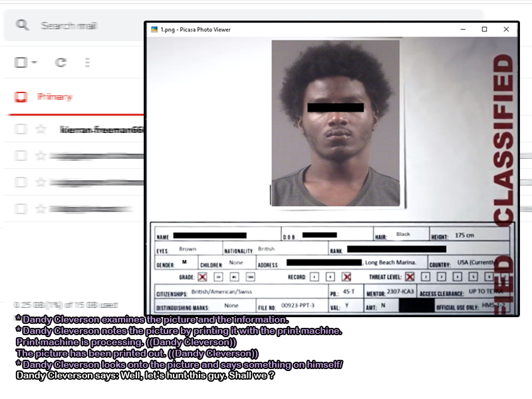This screenshot has height=399, width=532.
Task: Switch to the Primary inbox tab
Action: (x=55, y=97)
